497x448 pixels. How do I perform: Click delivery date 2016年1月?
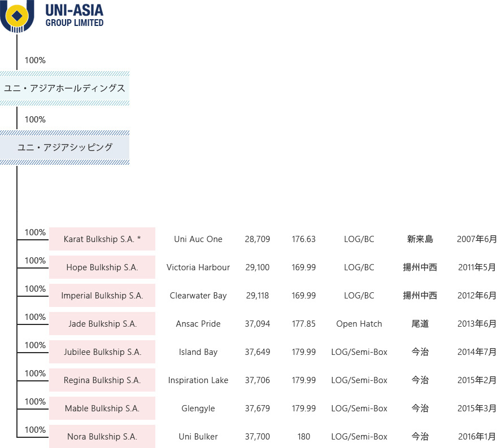[x=477, y=436]
